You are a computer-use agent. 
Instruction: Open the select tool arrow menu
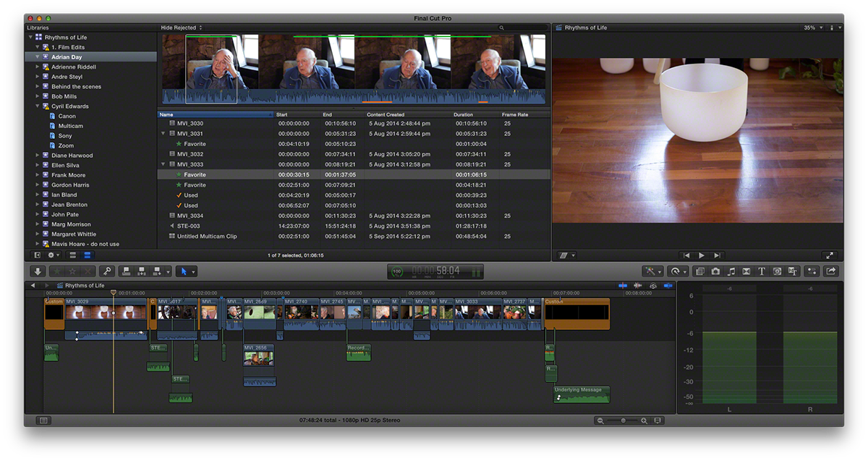point(187,271)
